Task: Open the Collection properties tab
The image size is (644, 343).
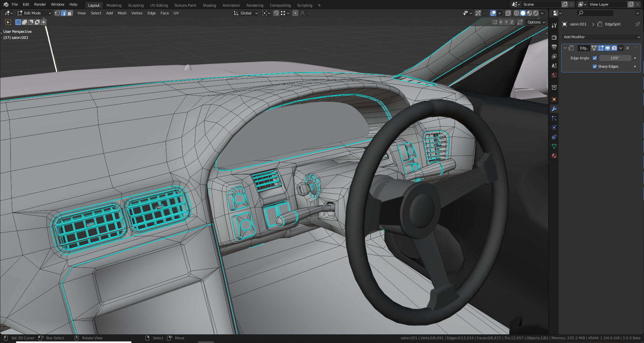Action: [x=554, y=87]
